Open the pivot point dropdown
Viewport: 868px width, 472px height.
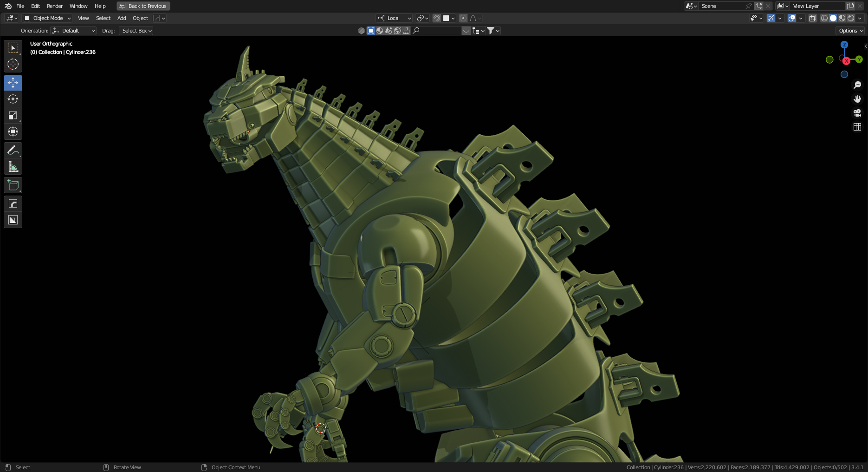(x=422, y=18)
